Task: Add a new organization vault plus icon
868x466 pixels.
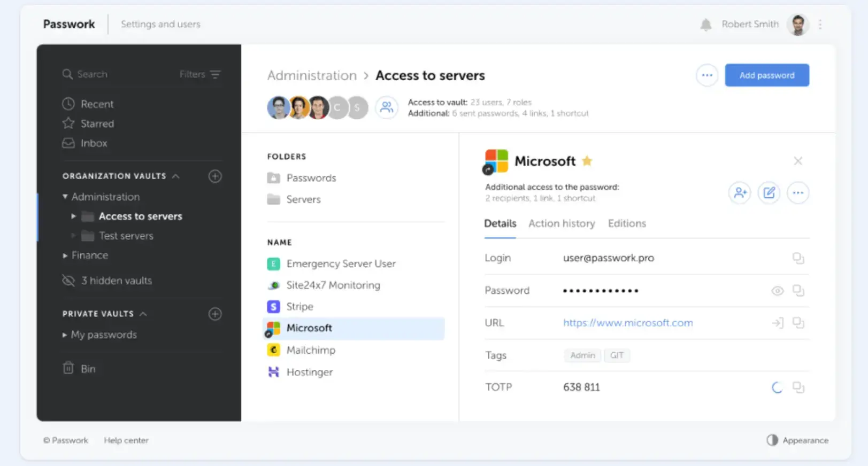Action: click(215, 176)
